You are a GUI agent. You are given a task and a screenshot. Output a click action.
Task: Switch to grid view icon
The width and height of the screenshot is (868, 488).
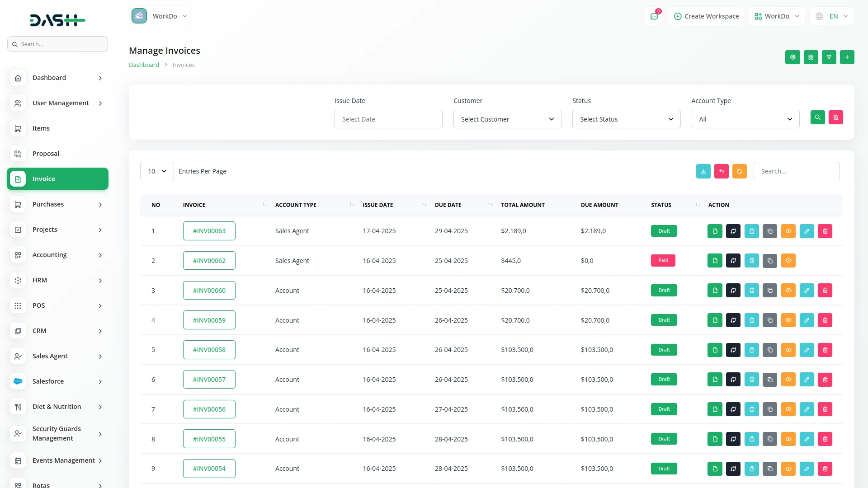click(x=811, y=57)
